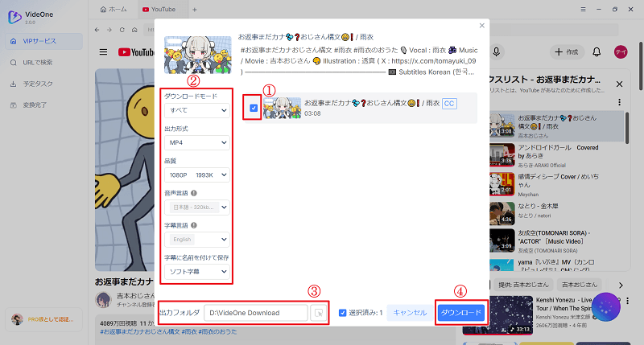Advance chips with right chevron
Image resolution: width=644 pixels, height=345 pixels.
(x=621, y=285)
